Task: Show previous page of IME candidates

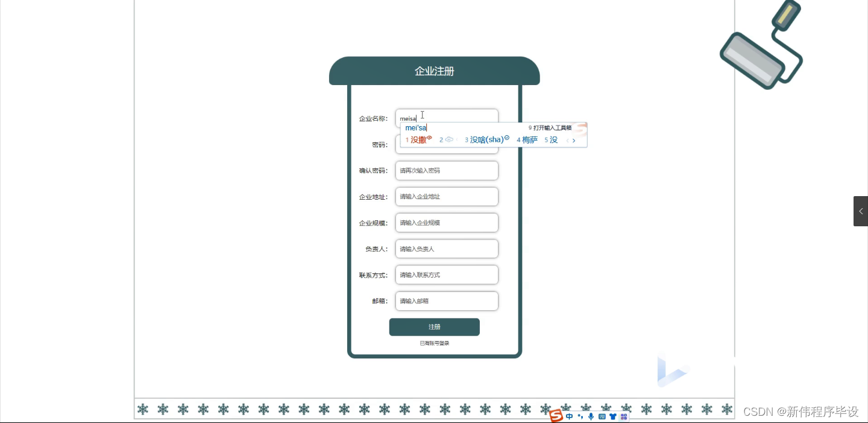Action: [x=567, y=140]
